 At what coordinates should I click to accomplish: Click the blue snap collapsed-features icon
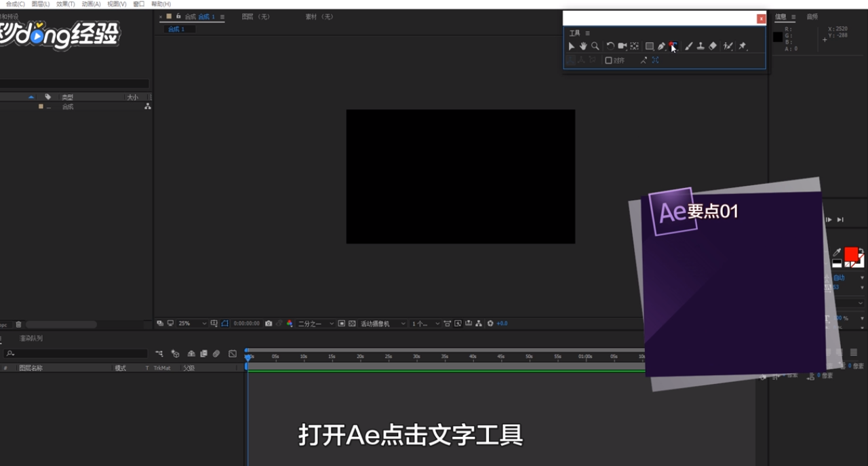[x=656, y=60]
